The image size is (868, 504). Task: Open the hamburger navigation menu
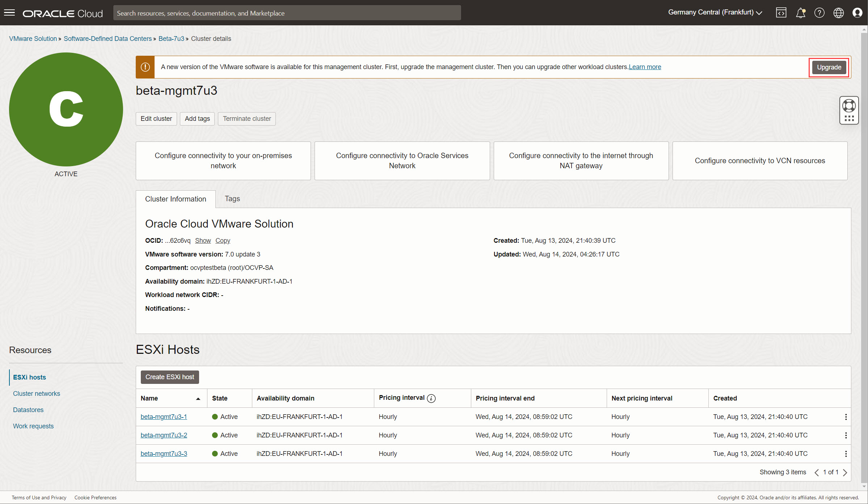coord(9,13)
